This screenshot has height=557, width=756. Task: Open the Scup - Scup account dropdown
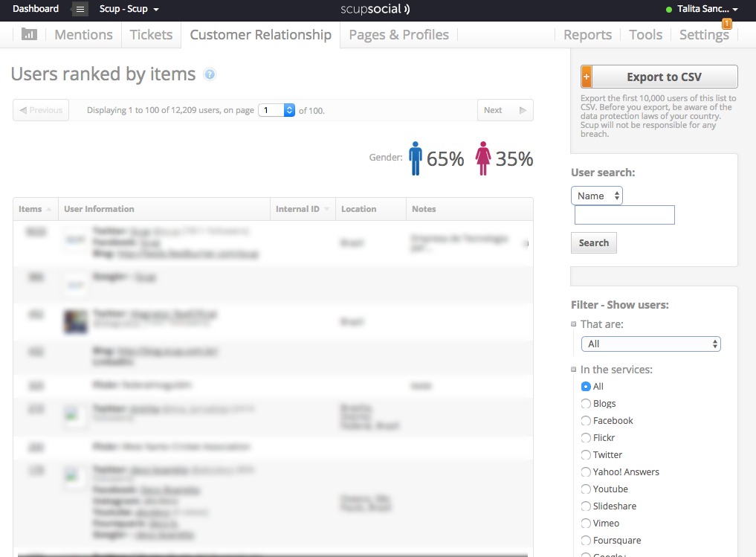pos(129,9)
